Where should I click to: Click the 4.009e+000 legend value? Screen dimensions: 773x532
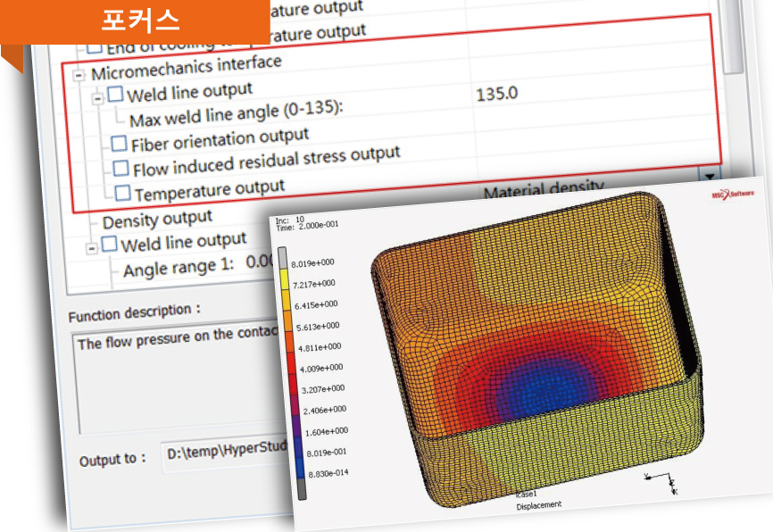tap(321, 369)
